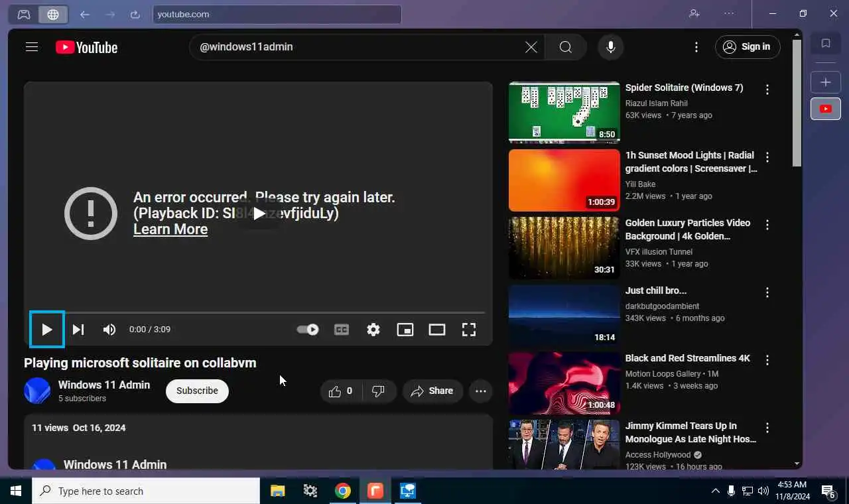Open the 1h Sunset Mood Lights thumbnail

point(564,180)
